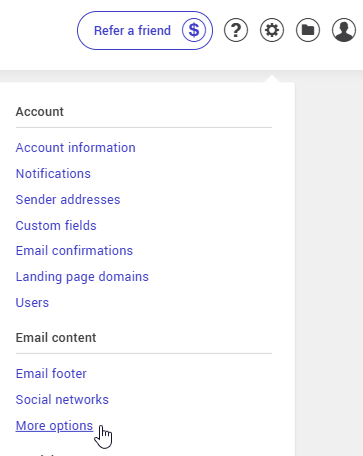Select Social networks option
363x456 pixels.
tap(62, 400)
